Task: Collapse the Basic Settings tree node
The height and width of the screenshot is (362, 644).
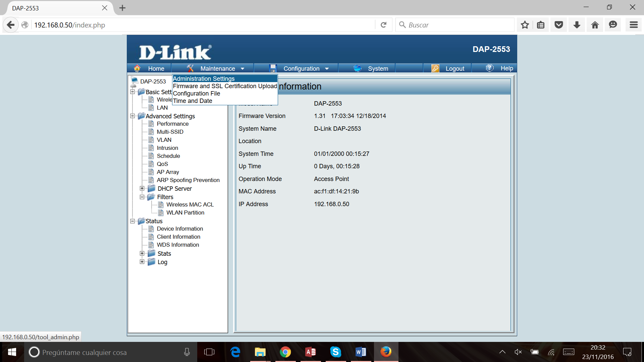Action: tap(132, 92)
